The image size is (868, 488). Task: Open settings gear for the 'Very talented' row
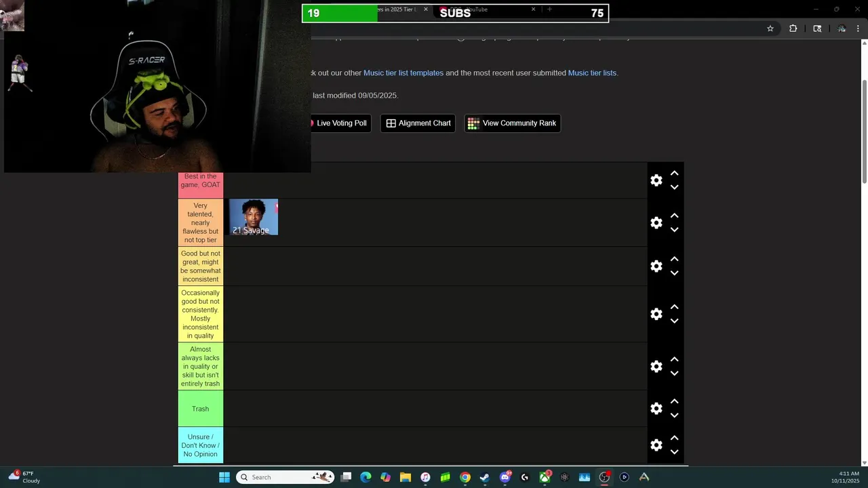(x=656, y=223)
